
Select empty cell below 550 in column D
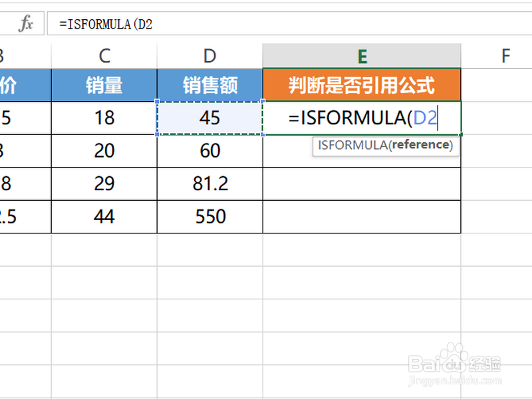coord(210,250)
